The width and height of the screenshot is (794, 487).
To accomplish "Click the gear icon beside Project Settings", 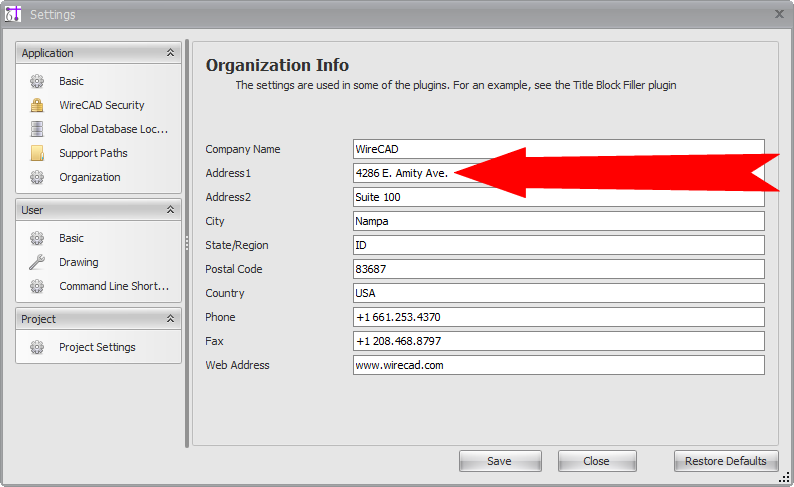I will pyautogui.click(x=37, y=347).
